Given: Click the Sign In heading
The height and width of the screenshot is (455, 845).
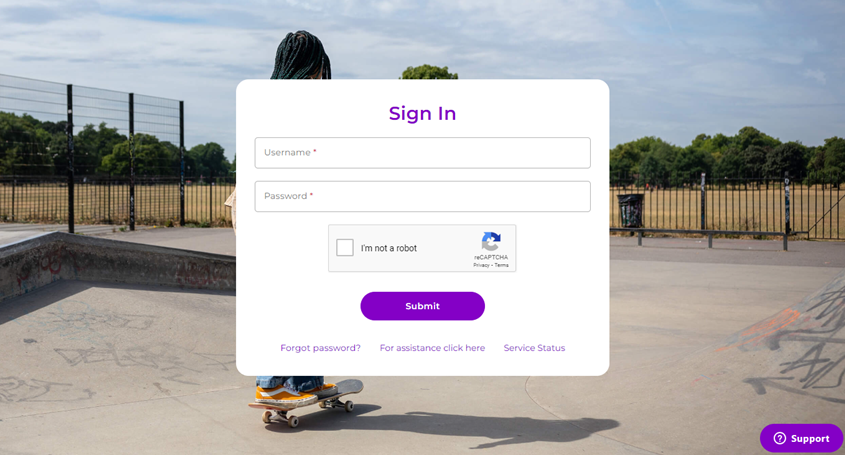Looking at the screenshot, I should [422, 114].
